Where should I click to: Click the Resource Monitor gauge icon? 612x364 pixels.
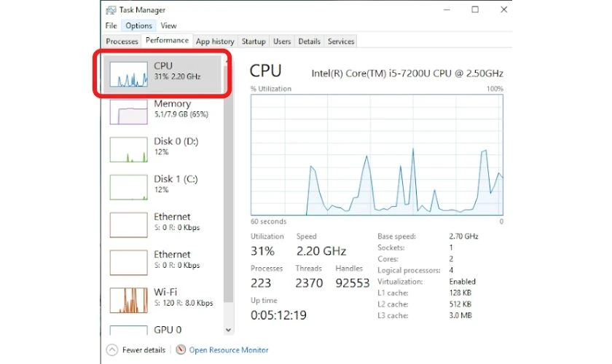(x=181, y=349)
